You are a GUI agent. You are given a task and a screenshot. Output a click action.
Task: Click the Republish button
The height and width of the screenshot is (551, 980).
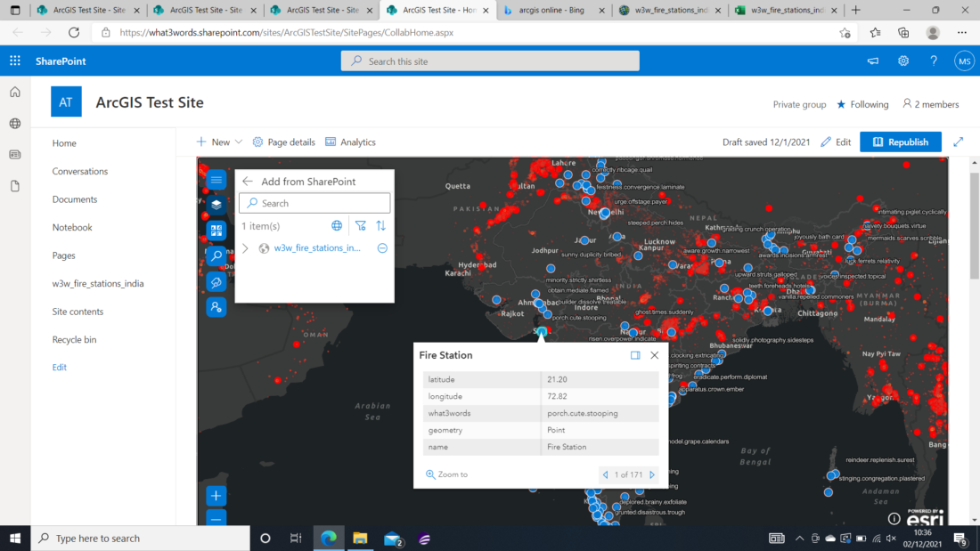(x=901, y=142)
